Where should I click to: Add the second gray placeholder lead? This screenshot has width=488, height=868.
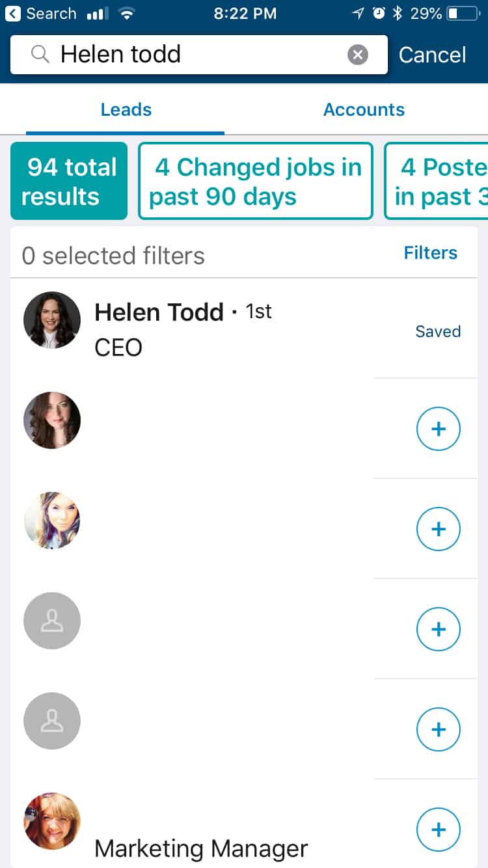click(438, 729)
